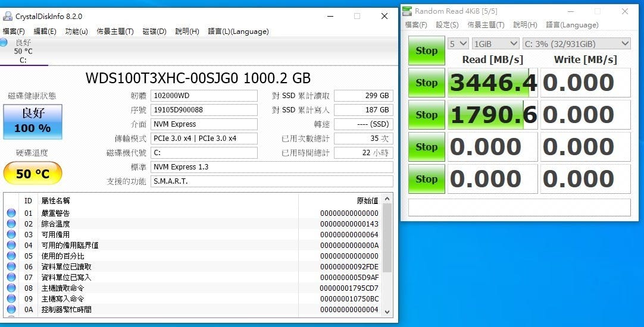Click the 3446.4 read result box
Viewport: 644px width, 327px height.
[x=492, y=83]
